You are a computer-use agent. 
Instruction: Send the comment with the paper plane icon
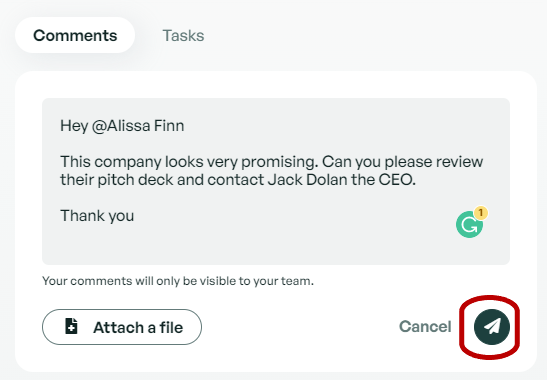(492, 327)
